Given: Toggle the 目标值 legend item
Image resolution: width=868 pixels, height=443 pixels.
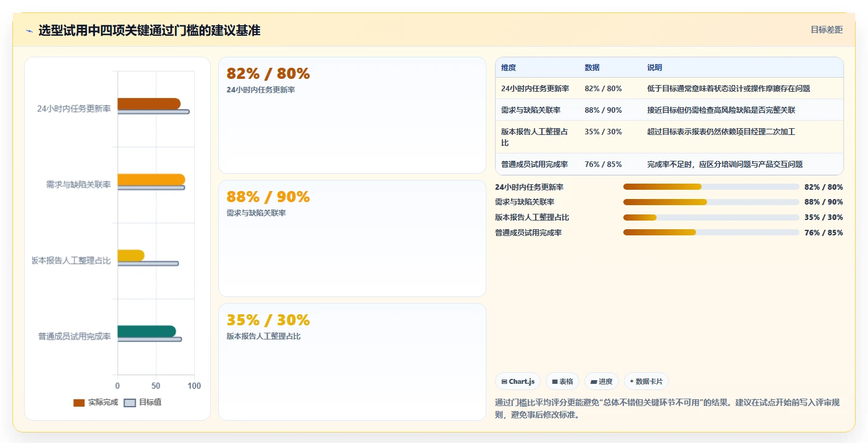Looking at the screenshot, I should pyautogui.click(x=143, y=402).
